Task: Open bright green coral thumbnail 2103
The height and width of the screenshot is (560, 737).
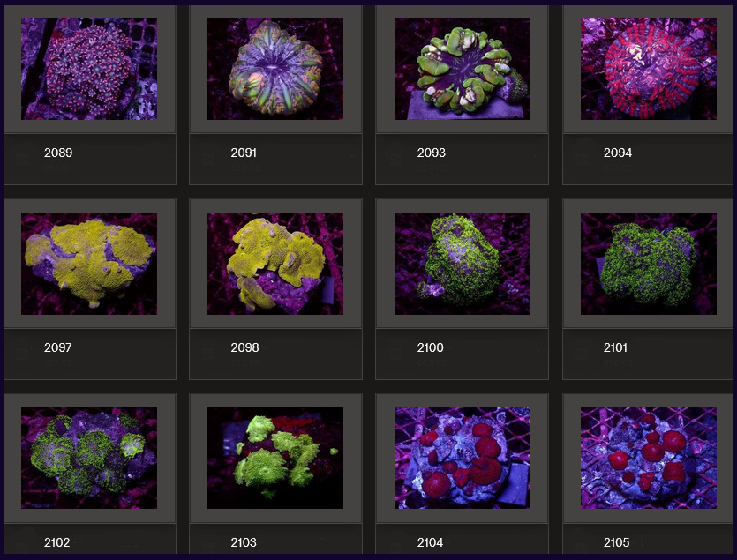Action: point(275,458)
